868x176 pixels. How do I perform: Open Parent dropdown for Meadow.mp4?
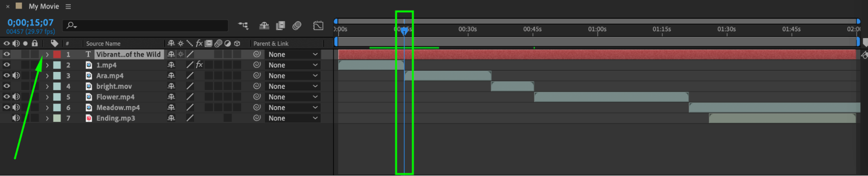pyautogui.click(x=293, y=108)
